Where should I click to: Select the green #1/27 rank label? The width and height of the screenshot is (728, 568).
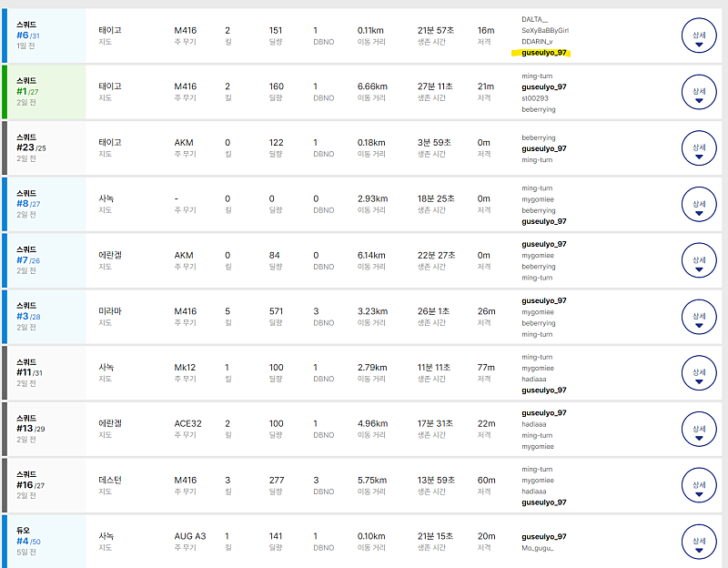(x=27, y=92)
